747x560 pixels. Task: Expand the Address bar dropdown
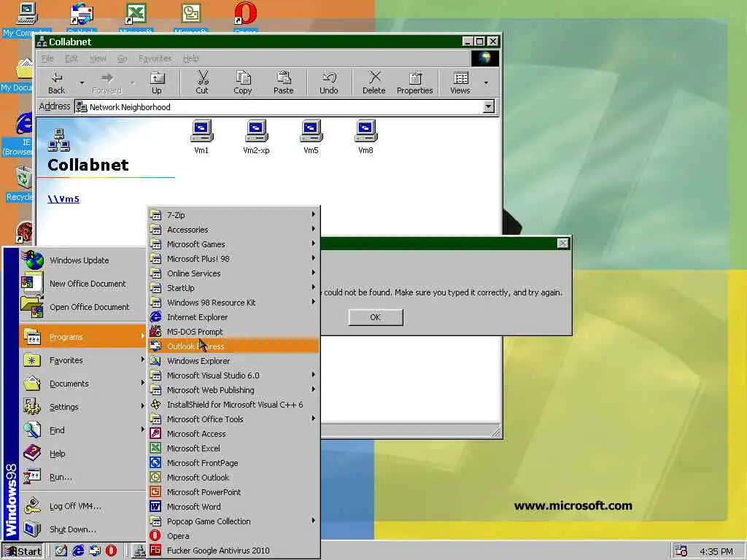click(x=488, y=106)
